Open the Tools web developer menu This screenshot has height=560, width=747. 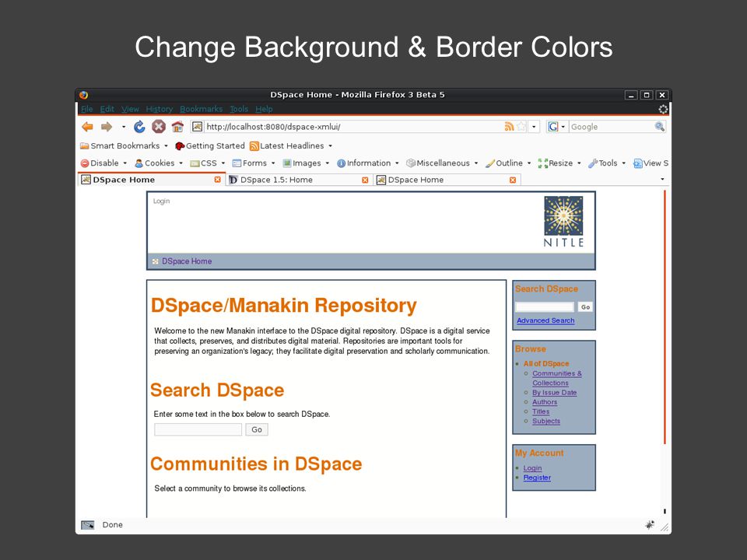(606, 163)
